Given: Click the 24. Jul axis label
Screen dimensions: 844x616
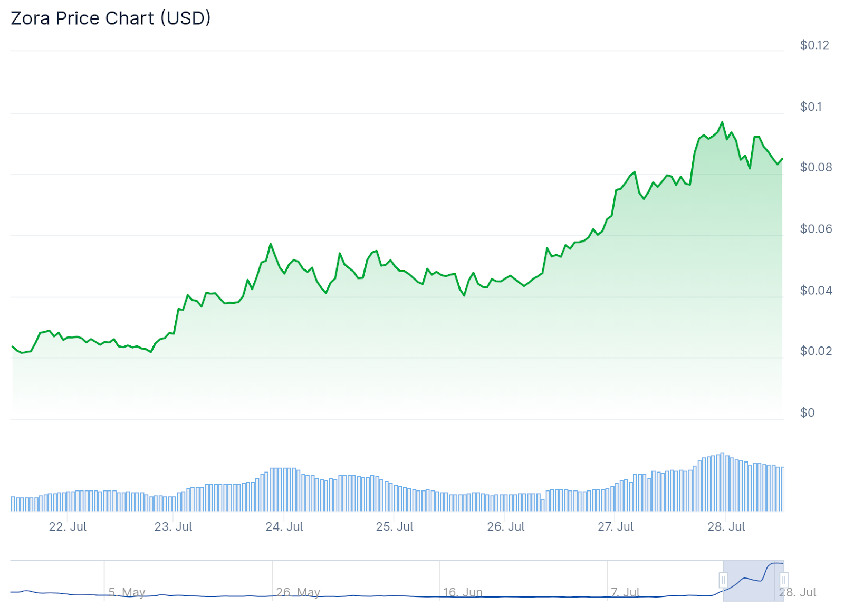Looking at the screenshot, I should coord(284,526).
